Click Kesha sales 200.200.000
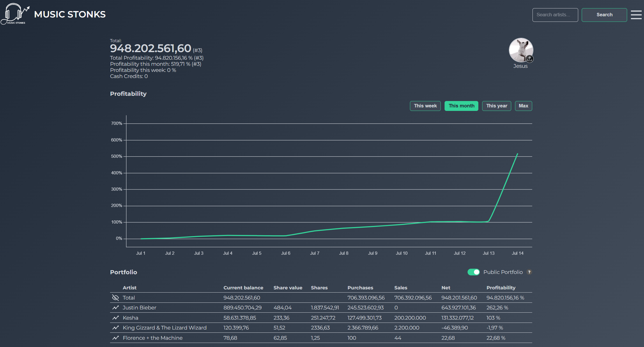 coord(410,318)
